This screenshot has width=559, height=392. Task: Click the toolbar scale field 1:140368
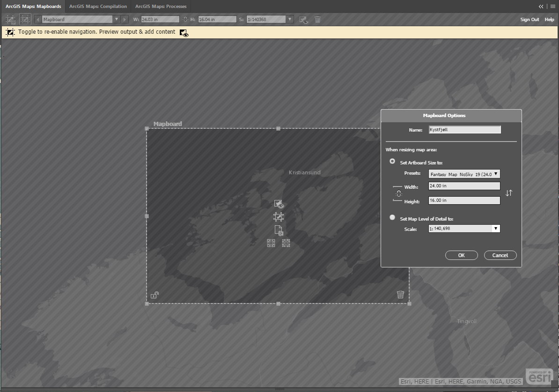tap(266, 19)
